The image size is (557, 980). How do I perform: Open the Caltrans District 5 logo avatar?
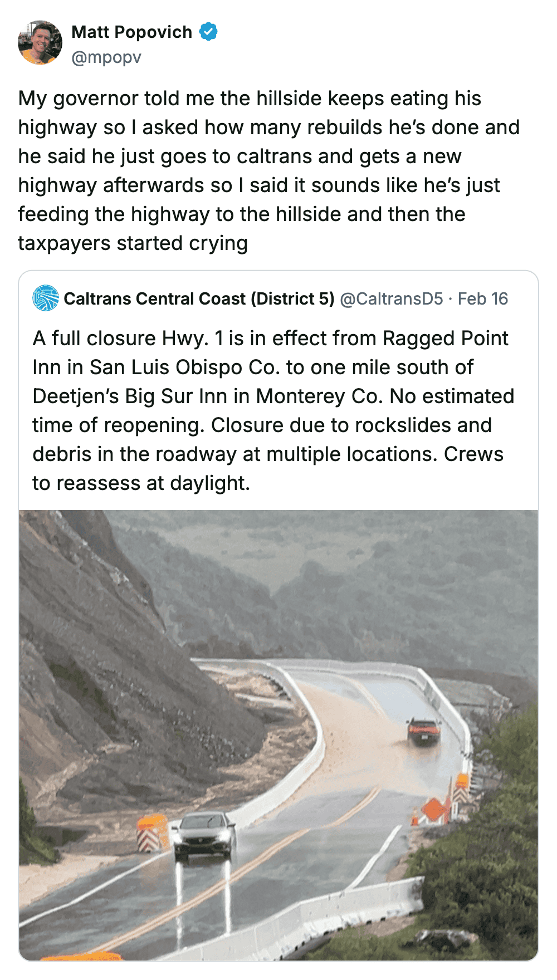(x=46, y=298)
